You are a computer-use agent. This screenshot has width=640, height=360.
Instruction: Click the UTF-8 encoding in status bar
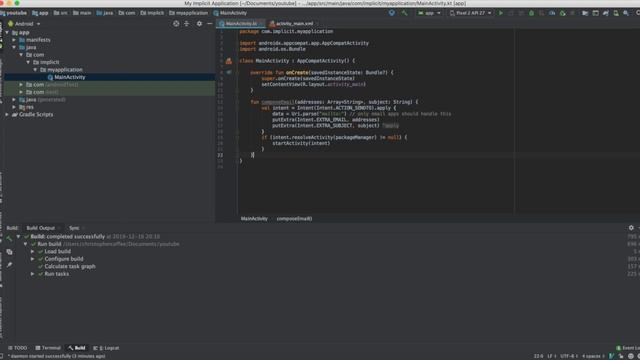pyautogui.click(x=569, y=356)
